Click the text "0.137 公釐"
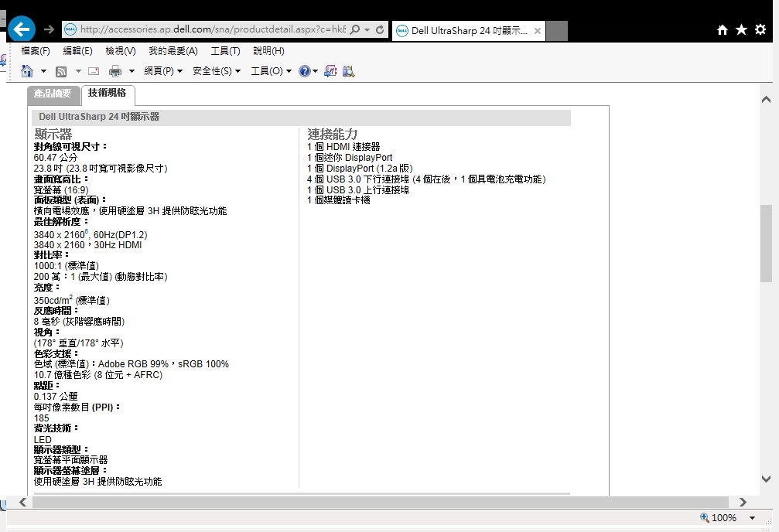This screenshot has height=532, width=779. pos(56,397)
